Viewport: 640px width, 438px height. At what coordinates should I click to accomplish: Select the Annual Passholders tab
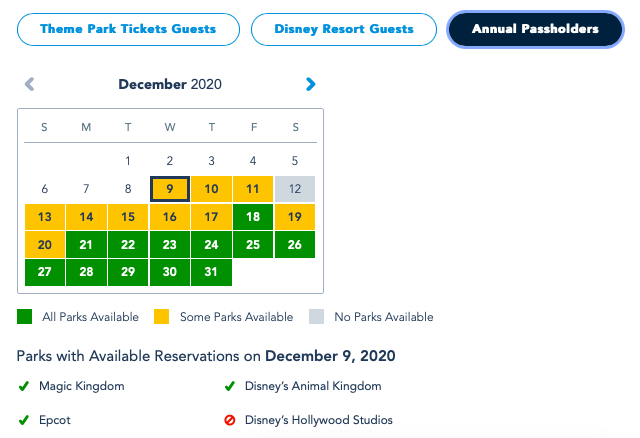coord(537,30)
